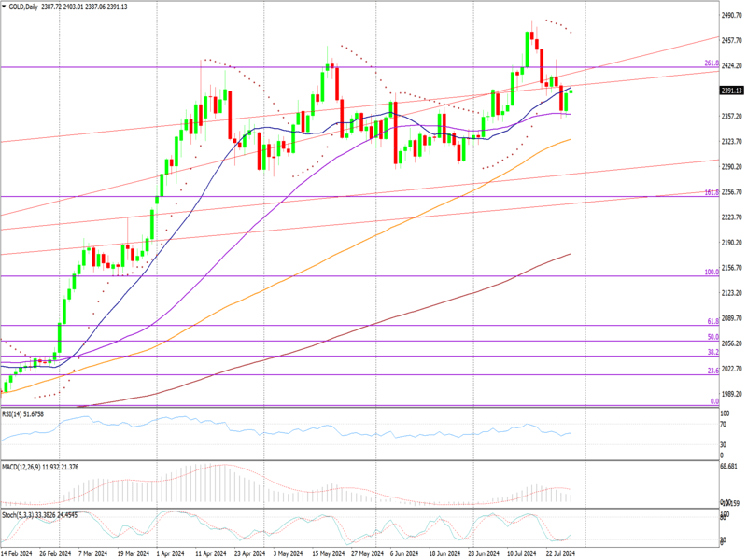The width and height of the screenshot is (747, 560).
Task: Select the 261.8 Fibonacci level label
Action: pos(710,63)
